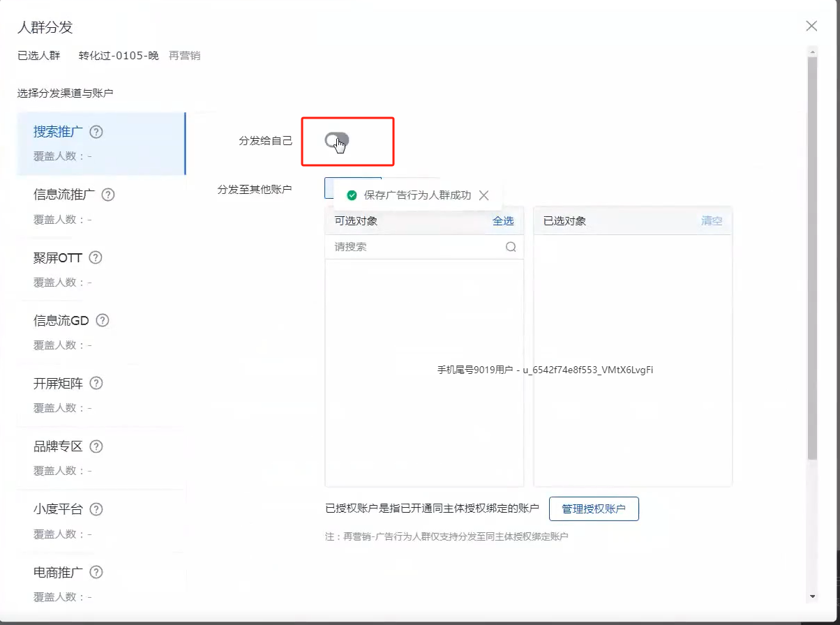
Task: Dismiss the 保存广告行为人群成功 toast
Action: 484,195
